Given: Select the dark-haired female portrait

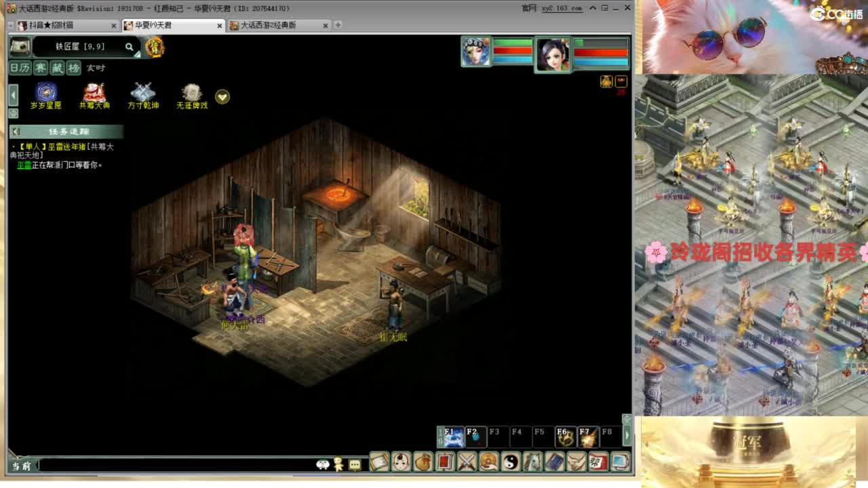Looking at the screenshot, I should [x=553, y=54].
